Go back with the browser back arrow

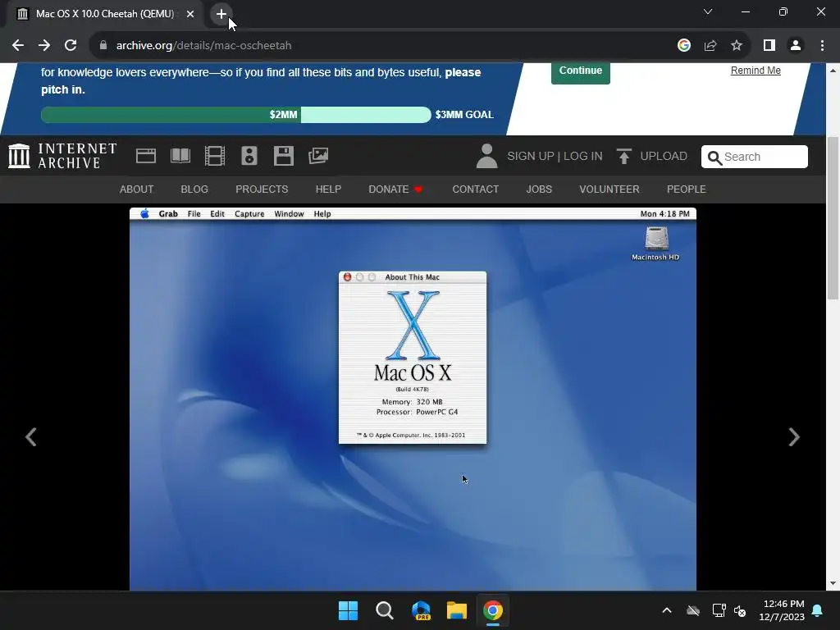tap(18, 46)
